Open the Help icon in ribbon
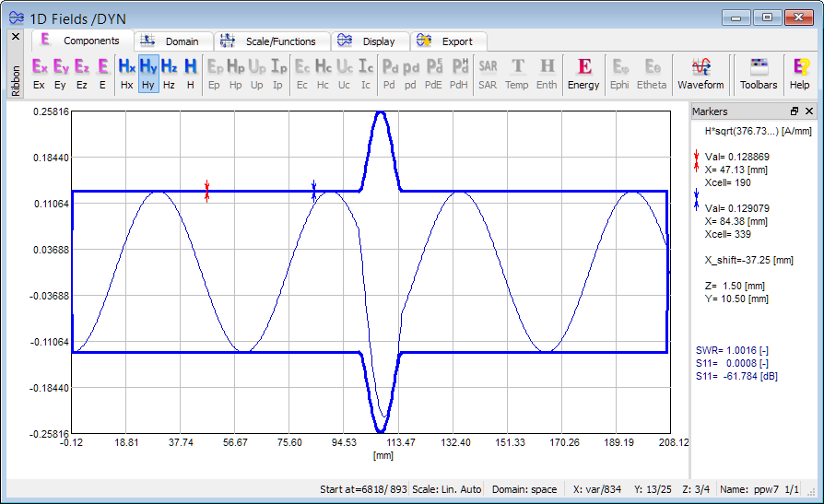The width and height of the screenshot is (824, 504). 800,73
